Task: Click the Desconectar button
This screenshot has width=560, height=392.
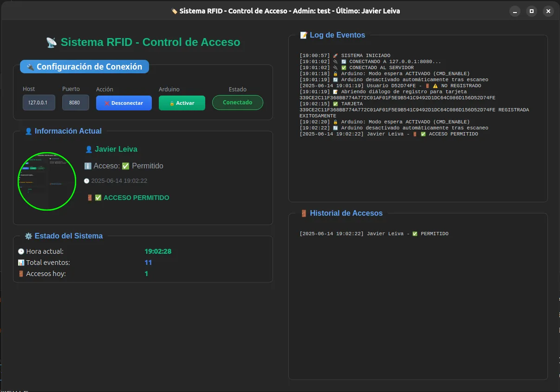Action: click(x=124, y=103)
